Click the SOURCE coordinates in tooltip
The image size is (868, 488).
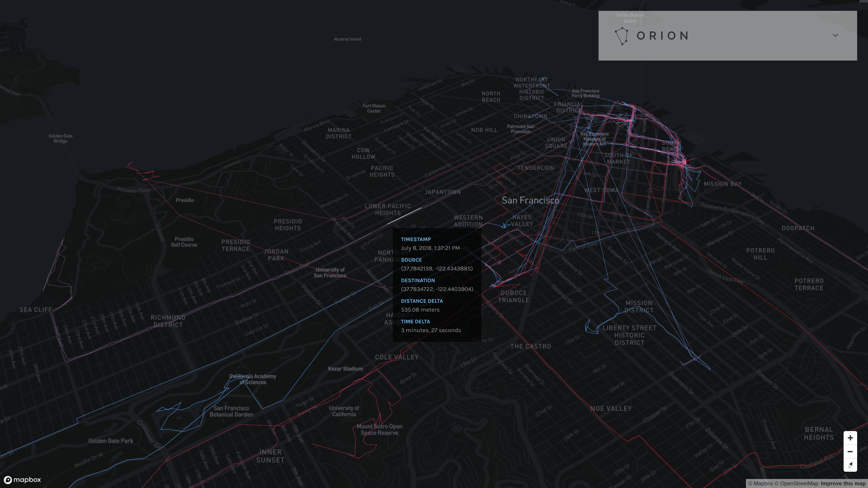coord(437,268)
